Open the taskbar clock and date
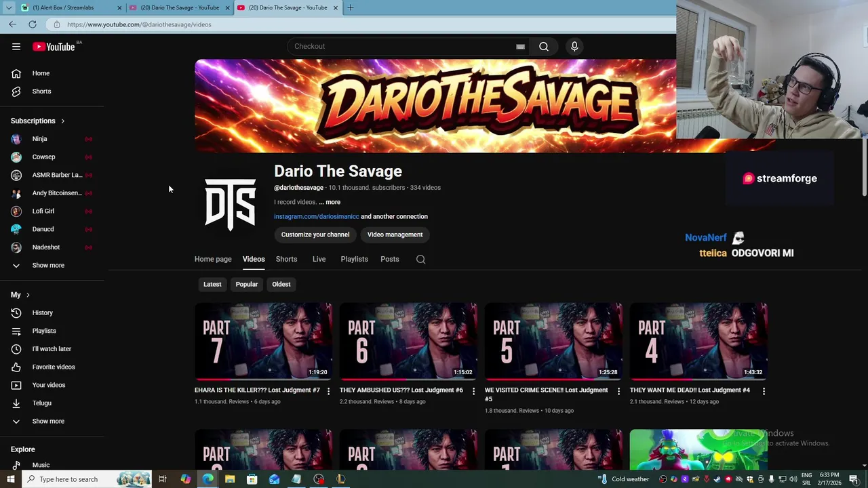The width and height of the screenshot is (868, 488). 829,479
